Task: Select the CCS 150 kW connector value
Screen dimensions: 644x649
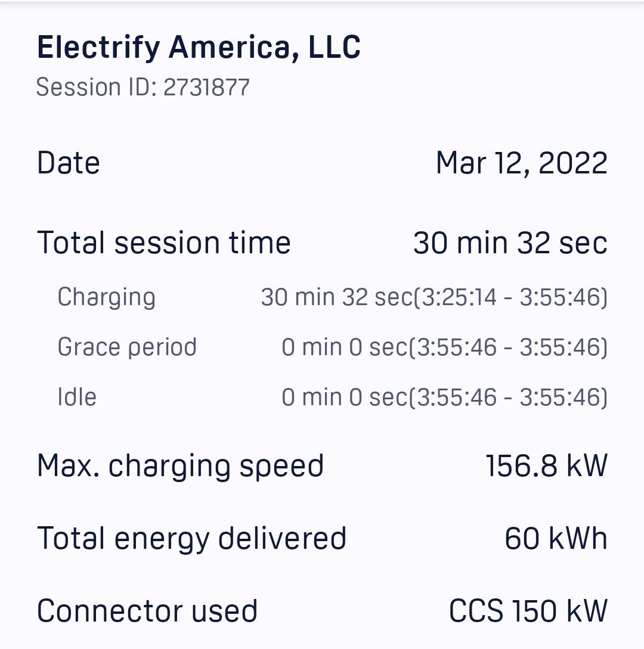Action: (x=528, y=611)
